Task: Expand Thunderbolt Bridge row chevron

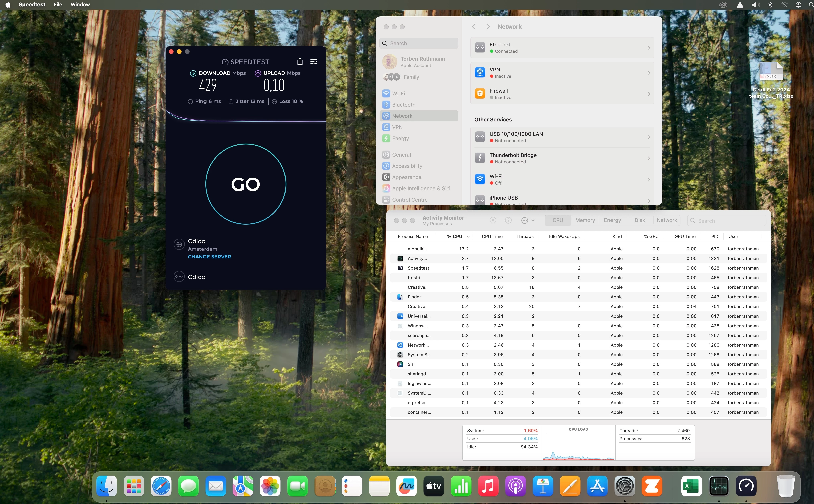Action: point(649,158)
